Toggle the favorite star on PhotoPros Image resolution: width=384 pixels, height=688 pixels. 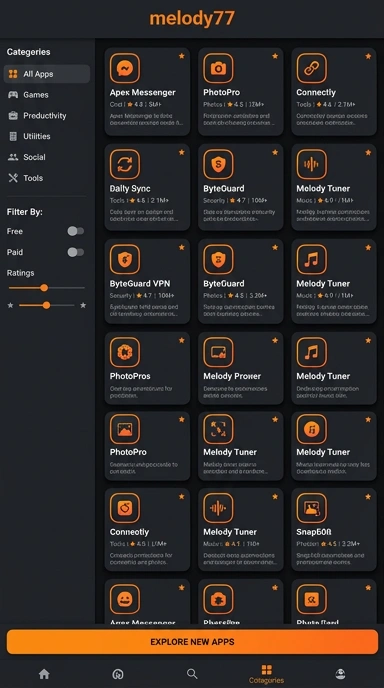(182, 340)
